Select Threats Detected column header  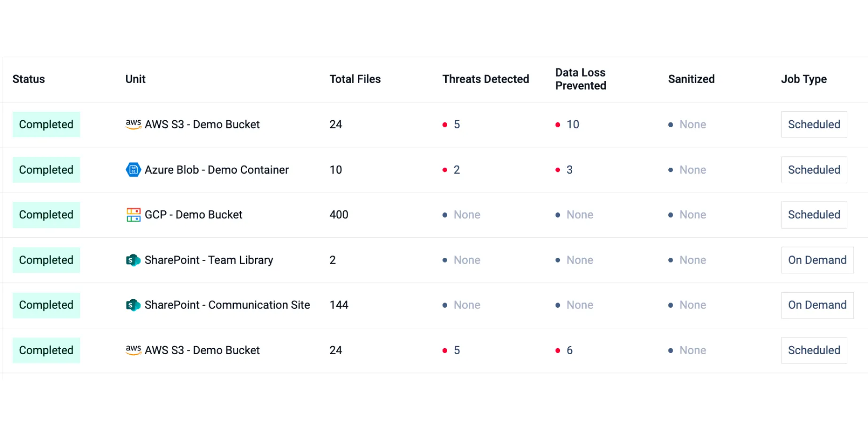pos(486,79)
